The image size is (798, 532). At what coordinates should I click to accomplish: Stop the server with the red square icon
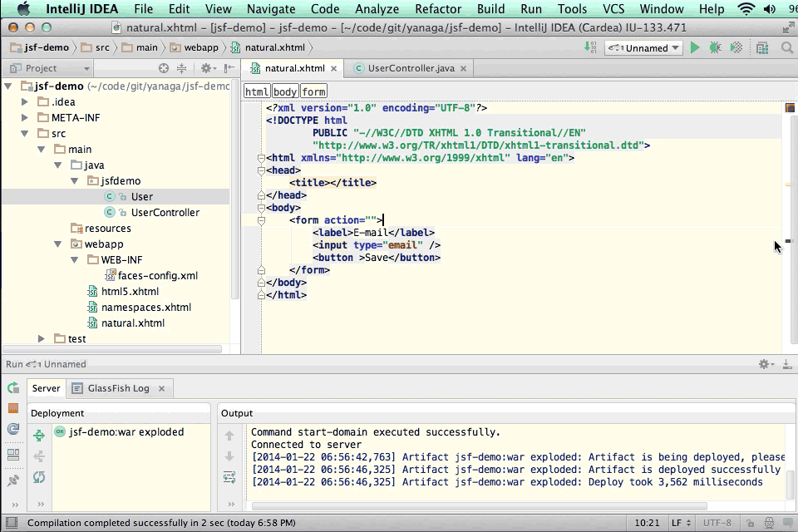tap(13, 408)
